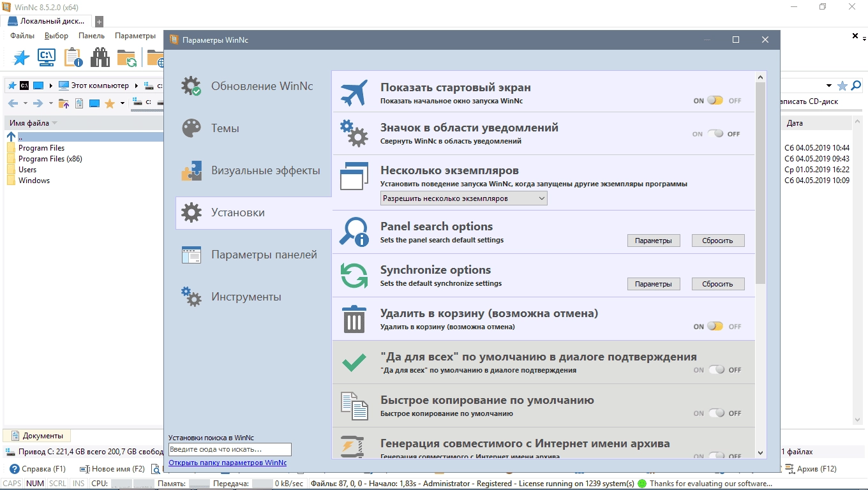Click the 'Имя файла' column sort arrow
This screenshot has height=490, width=868.
pos(54,123)
